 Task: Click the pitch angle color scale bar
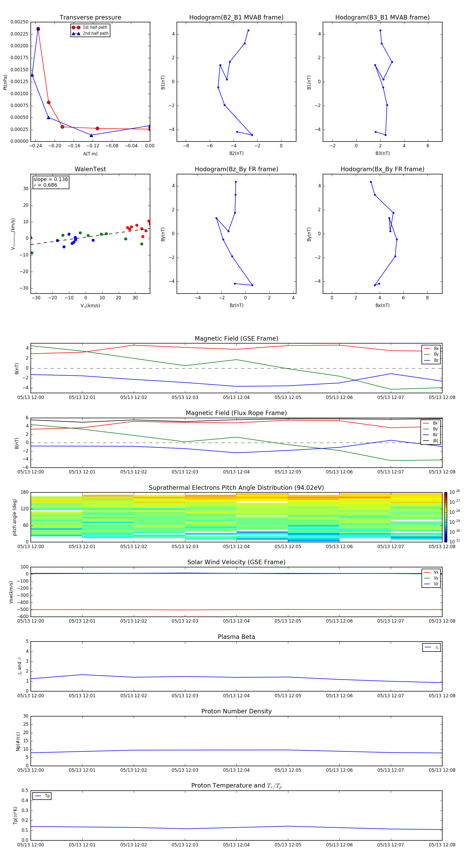pos(446,517)
